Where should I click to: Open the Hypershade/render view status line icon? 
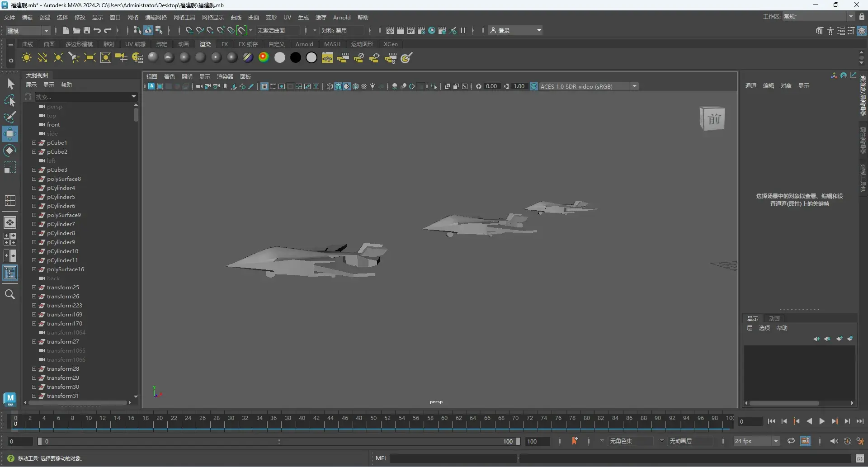coord(432,30)
